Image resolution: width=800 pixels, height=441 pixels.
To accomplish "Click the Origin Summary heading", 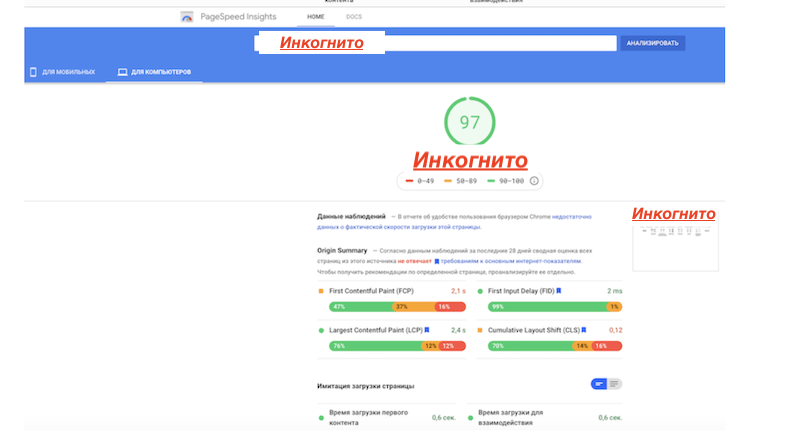I will tap(342, 251).
